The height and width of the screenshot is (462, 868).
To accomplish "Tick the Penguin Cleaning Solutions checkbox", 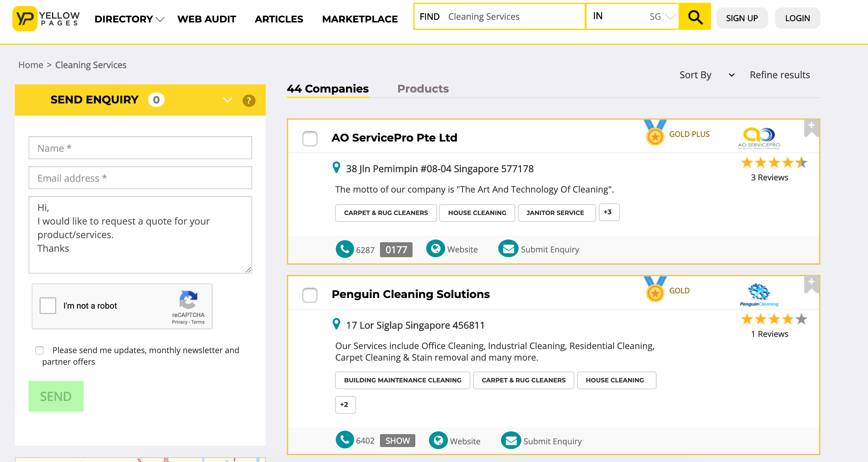I will (x=310, y=295).
